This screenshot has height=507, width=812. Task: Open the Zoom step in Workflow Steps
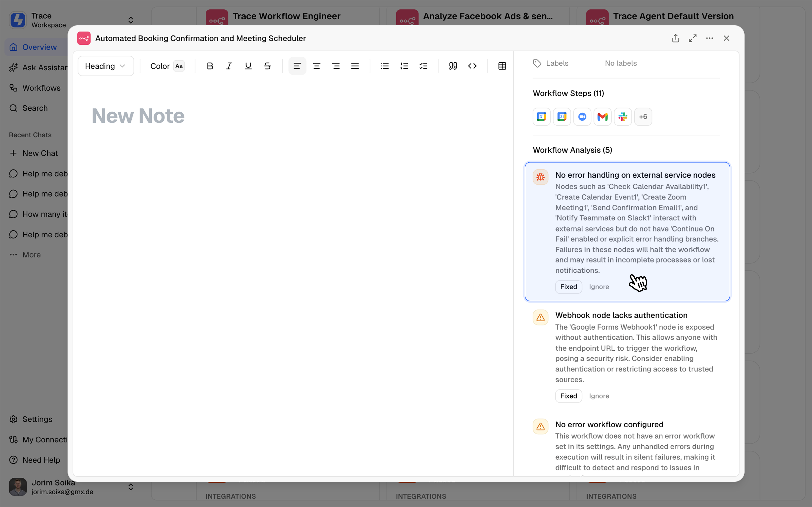coord(582,116)
